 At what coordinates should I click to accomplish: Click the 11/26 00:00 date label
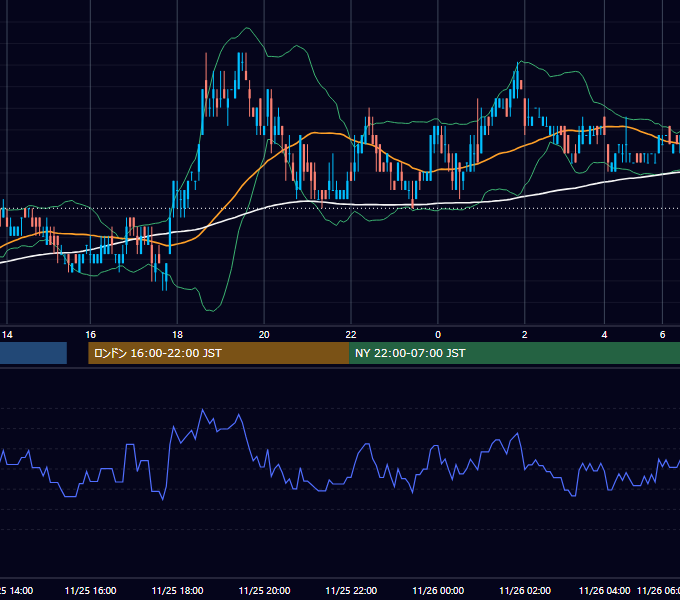438,590
